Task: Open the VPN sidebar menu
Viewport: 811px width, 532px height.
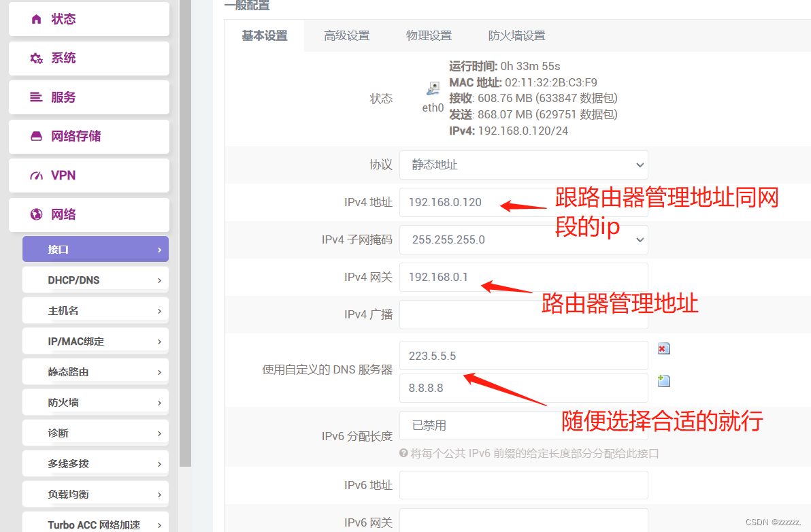Action: pos(89,176)
